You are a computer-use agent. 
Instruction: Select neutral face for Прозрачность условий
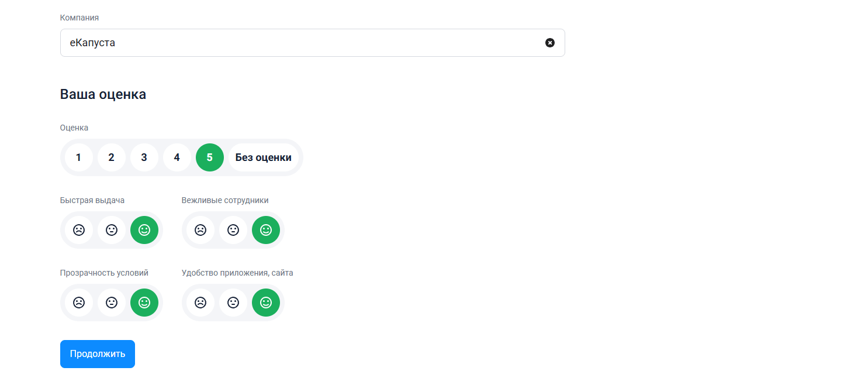[112, 303]
